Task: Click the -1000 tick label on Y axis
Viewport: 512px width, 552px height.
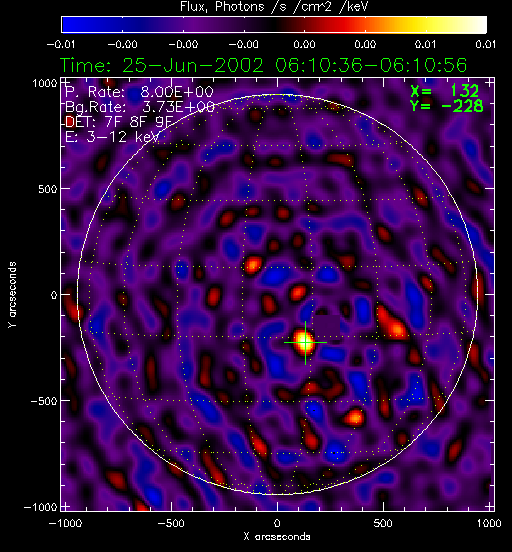Action: point(40,507)
